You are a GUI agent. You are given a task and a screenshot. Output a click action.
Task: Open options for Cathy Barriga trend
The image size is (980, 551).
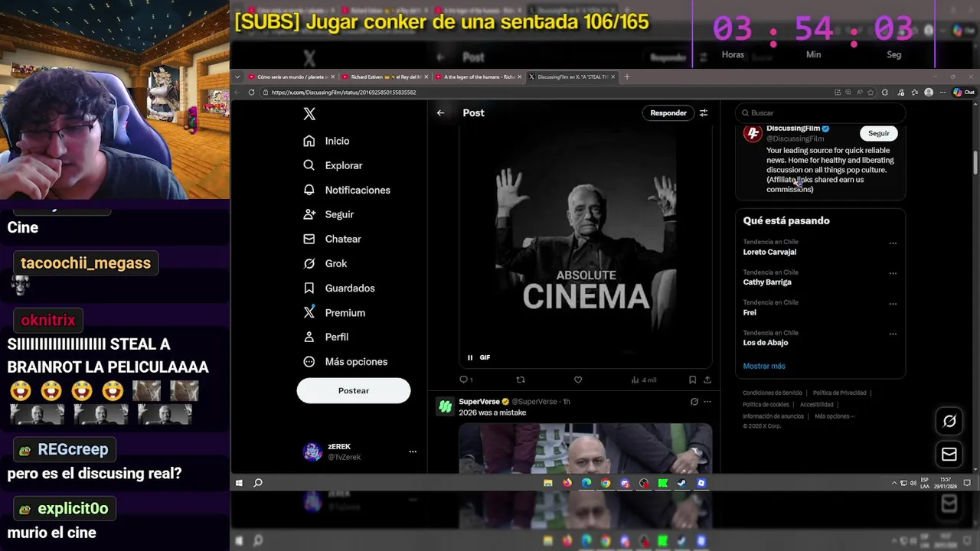click(893, 273)
